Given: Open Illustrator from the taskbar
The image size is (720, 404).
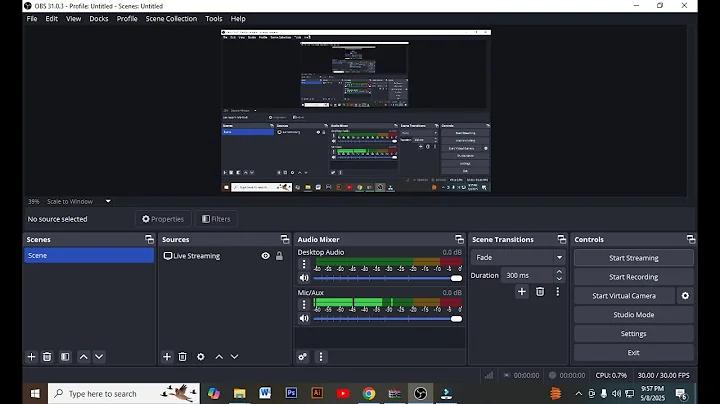Looking at the screenshot, I should (x=317, y=393).
